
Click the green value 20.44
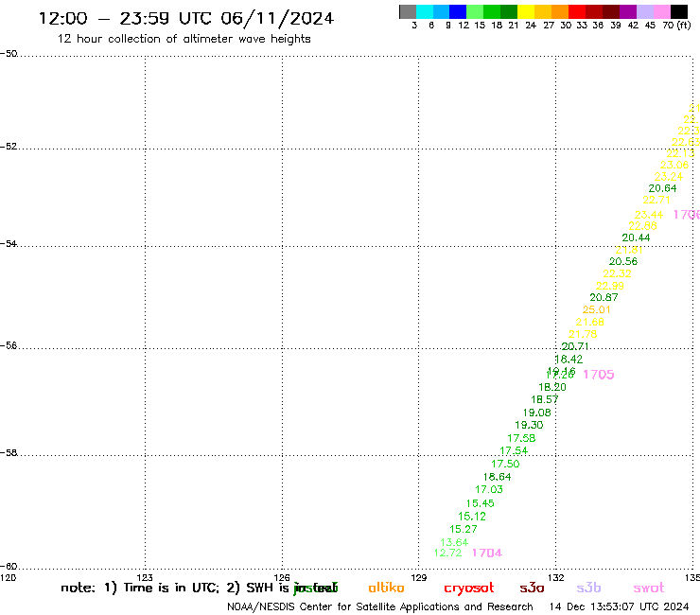point(637,238)
